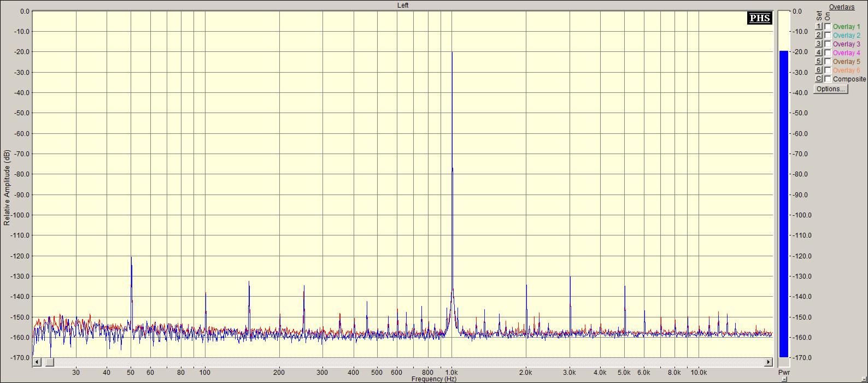
Task: Enable the Composite overlay checkbox
Action: [828, 79]
